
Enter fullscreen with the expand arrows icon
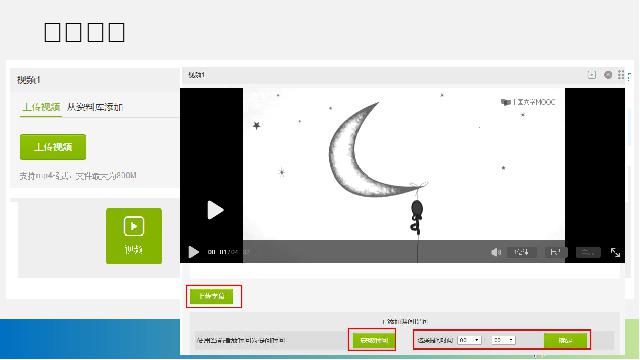(x=615, y=252)
